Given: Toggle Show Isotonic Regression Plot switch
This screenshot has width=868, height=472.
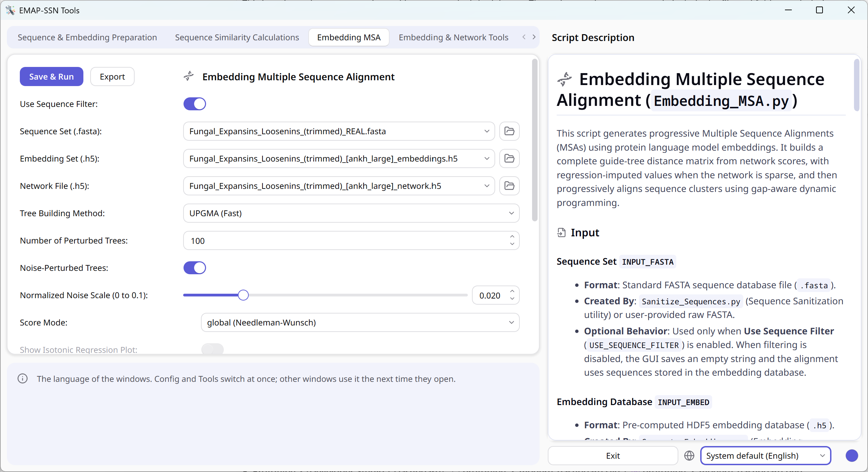Looking at the screenshot, I should click(213, 349).
